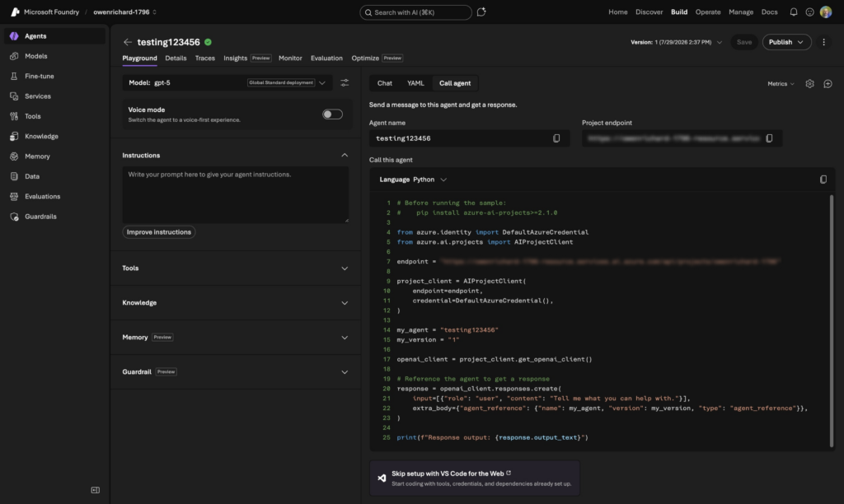Switch to the Details tab
The image size is (844, 504).
(x=176, y=58)
